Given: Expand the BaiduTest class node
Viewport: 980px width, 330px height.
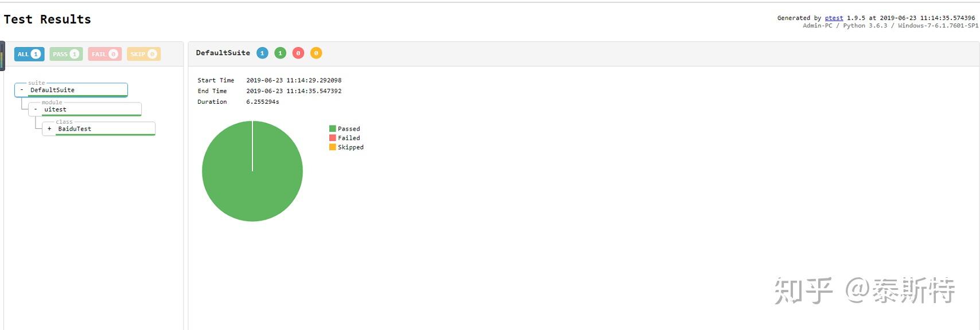Looking at the screenshot, I should (x=49, y=129).
